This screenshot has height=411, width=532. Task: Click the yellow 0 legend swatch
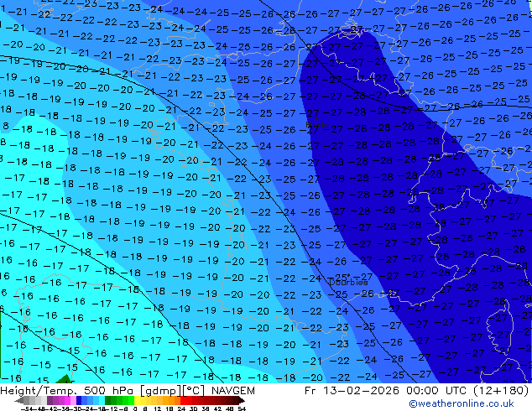(x=137, y=400)
